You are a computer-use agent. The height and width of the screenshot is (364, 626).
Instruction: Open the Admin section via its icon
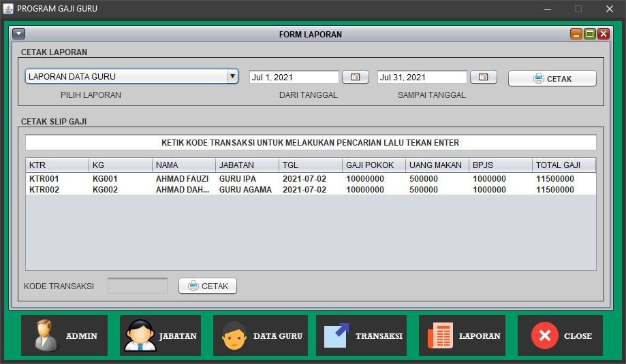(x=48, y=335)
